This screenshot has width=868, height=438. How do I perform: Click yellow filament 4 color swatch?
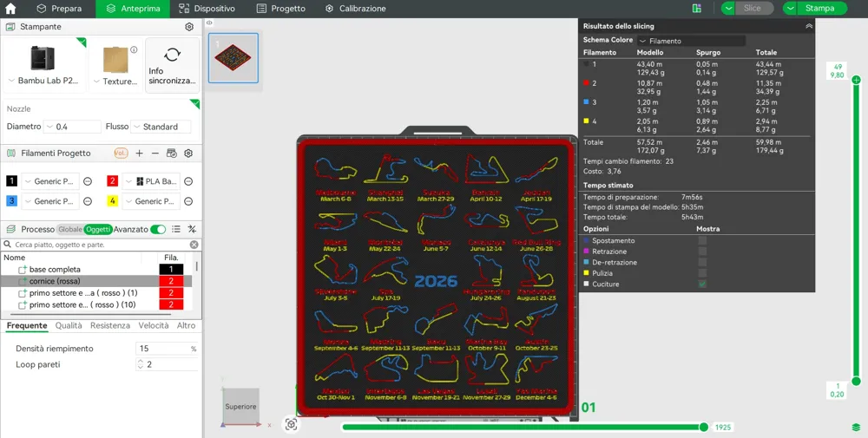pyautogui.click(x=112, y=201)
